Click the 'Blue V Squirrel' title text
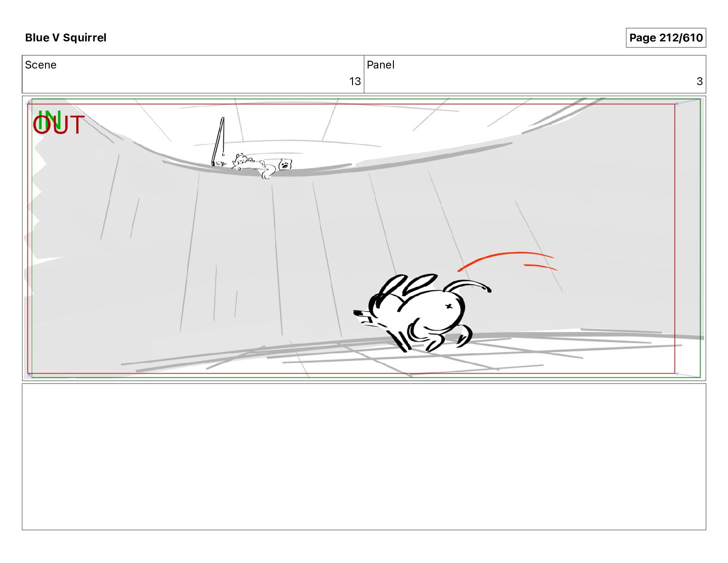728x563 pixels. pyautogui.click(x=66, y=38)
